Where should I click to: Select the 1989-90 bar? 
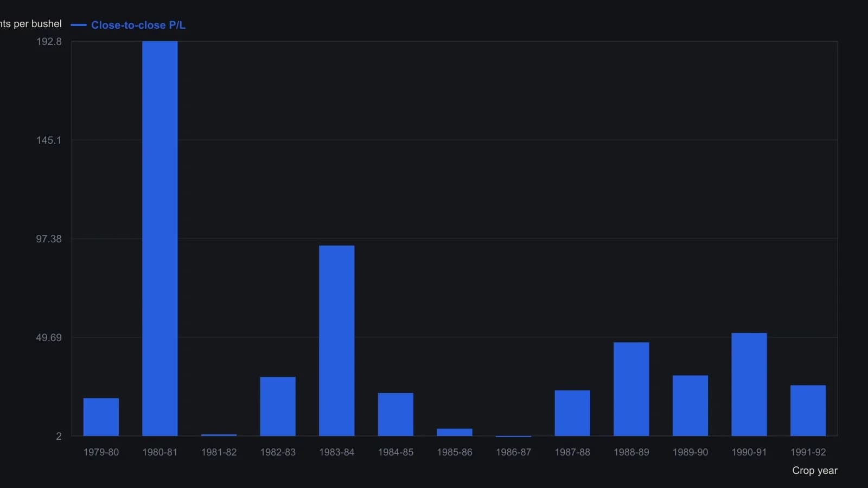pos(690,406)
